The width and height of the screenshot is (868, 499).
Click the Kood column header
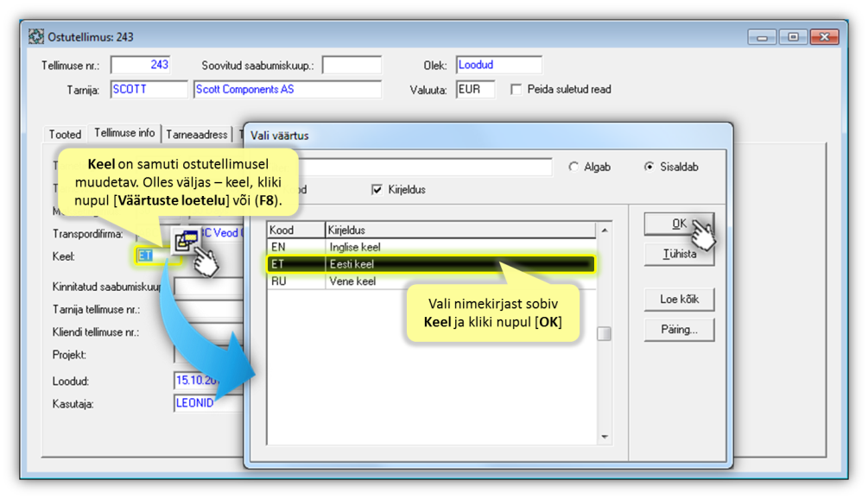click(x=295, y=231)
